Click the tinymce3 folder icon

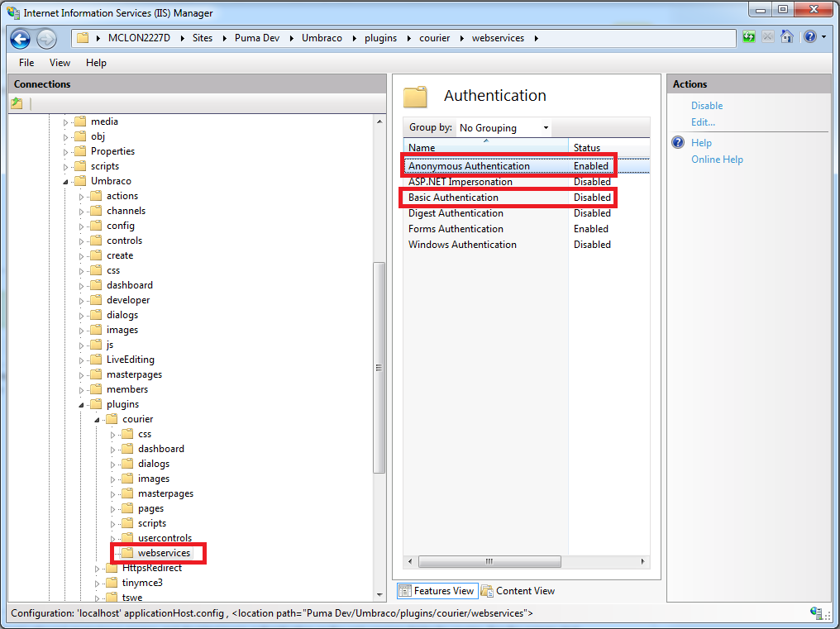[x=112, y=583]
